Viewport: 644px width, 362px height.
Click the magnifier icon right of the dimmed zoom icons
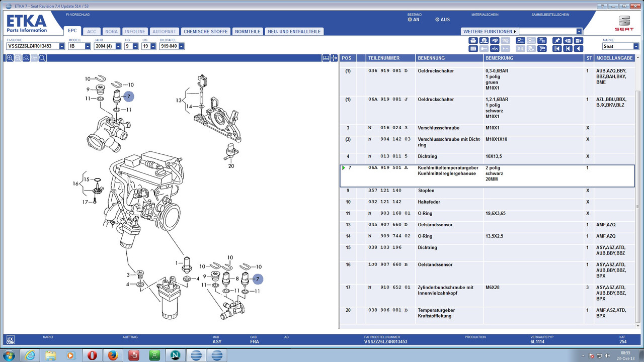pyautogui.click(x=42, y=58)
